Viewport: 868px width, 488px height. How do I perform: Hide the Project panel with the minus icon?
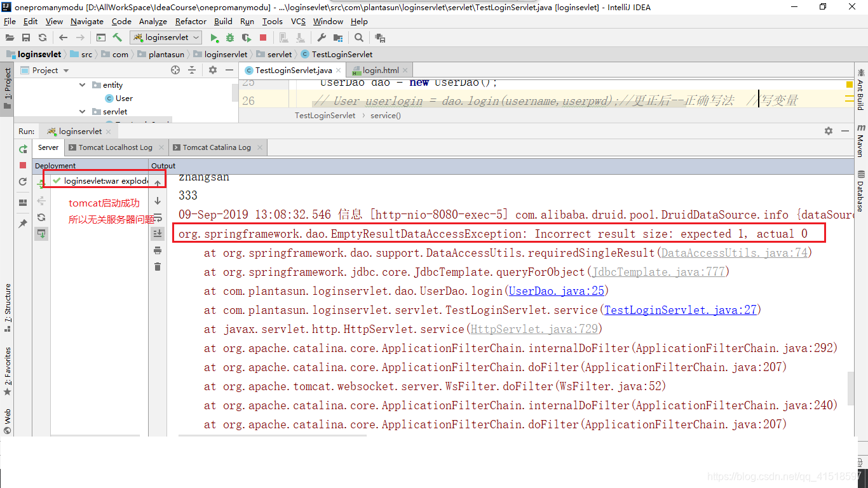click(x=229, y=70)
